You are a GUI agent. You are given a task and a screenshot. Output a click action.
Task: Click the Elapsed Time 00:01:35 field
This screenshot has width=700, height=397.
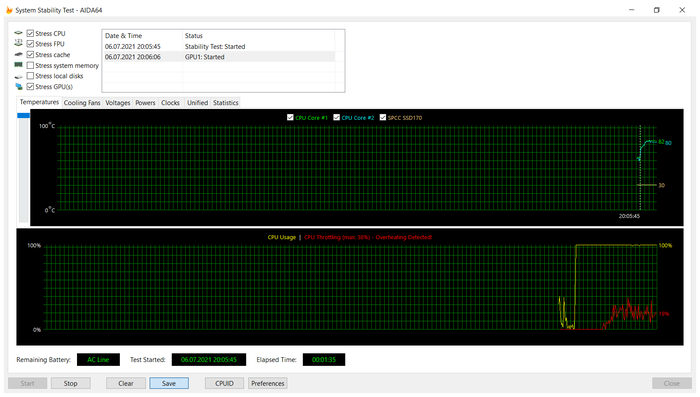[x=324, y=359]
